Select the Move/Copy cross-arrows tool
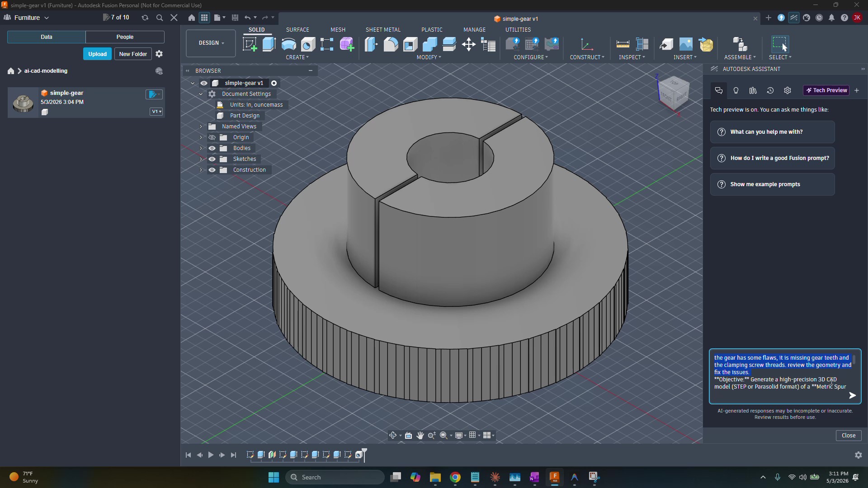 (469, 44)
